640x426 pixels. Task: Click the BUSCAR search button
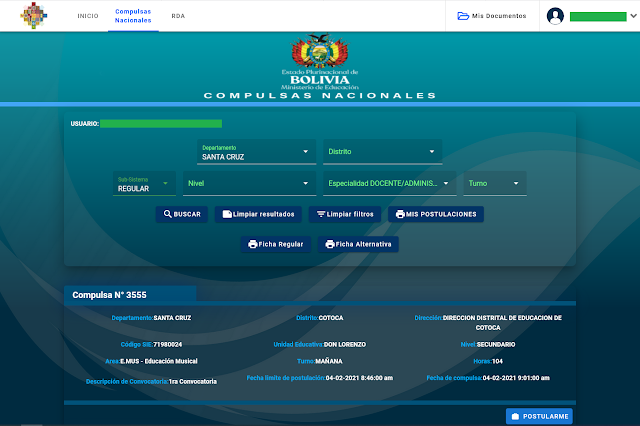[182, 214]
